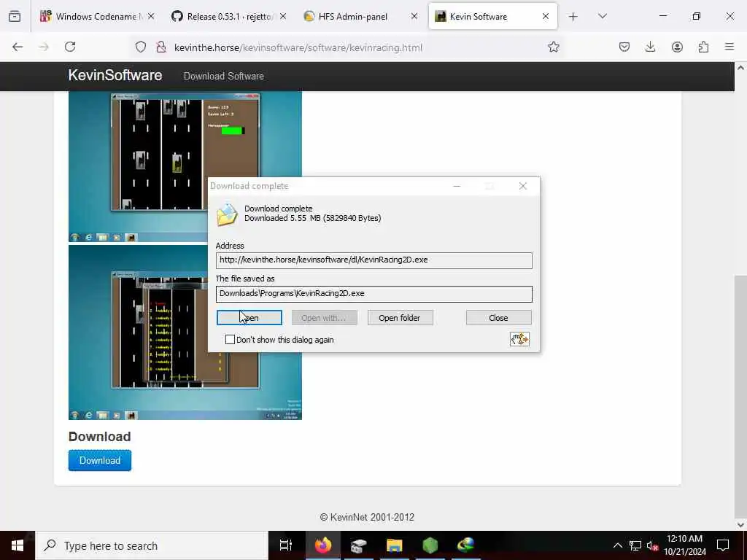The width and height of the screenshot is (747, 560).
Task: Click Close button in download dialog
Action: [499, 318]
